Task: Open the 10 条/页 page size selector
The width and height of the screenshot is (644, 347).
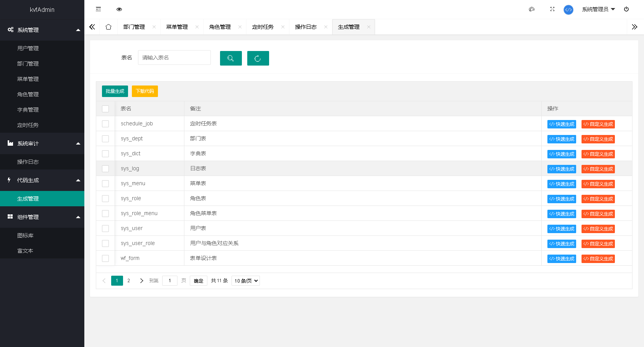Action: point(245,280)
